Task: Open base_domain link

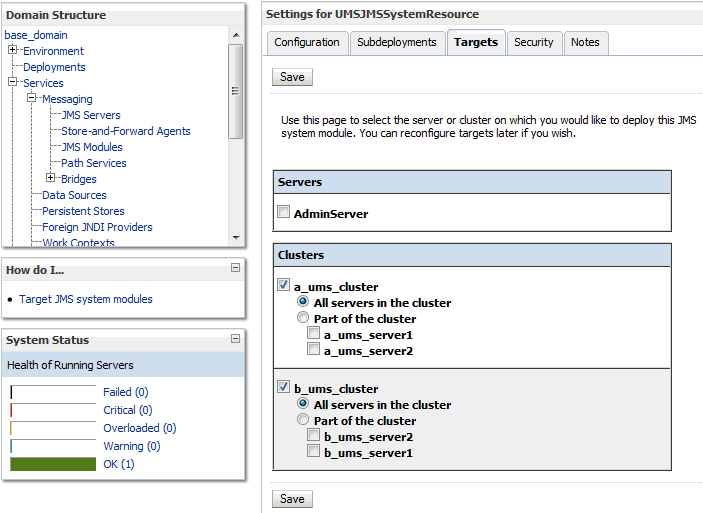Action: 36,35
